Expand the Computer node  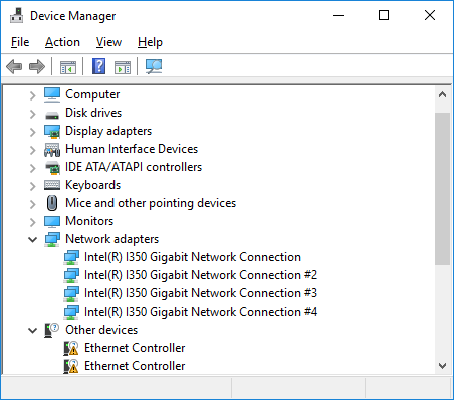[32, 96]
